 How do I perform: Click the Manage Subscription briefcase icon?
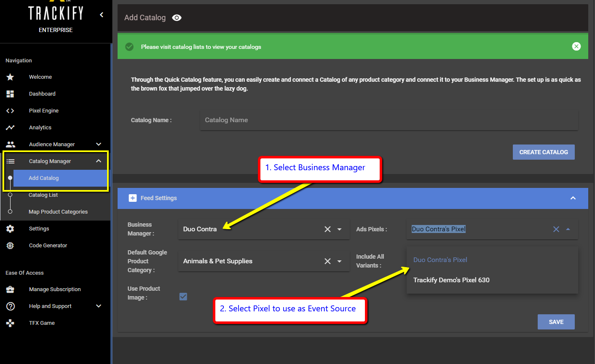pos(10,289)
